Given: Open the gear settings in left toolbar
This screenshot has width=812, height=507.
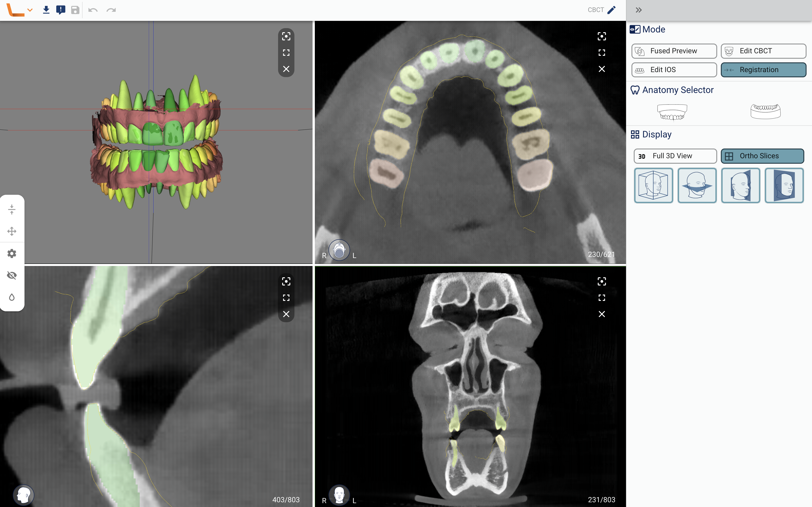Looking at the screenshot, I should click(12, 253).
